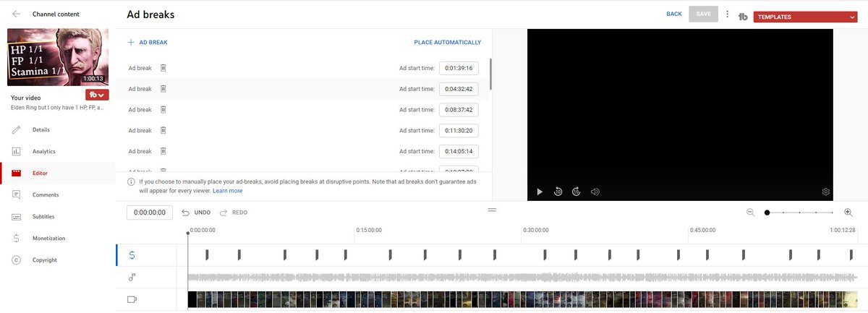Edit ad start time 0:14:05:14
The width and height of the screenshot is (868, 313).
459,151
